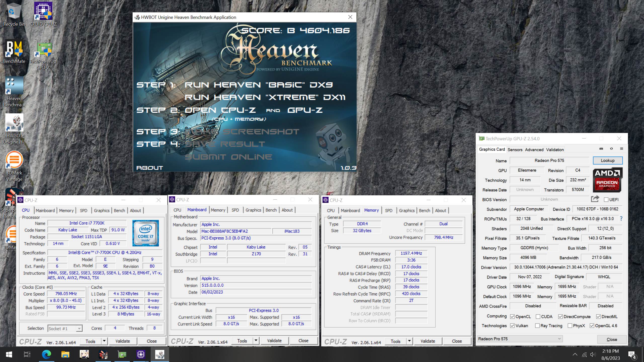Click Run Heaven "Basic" DX9
The width and height of the screenshot is (644, 362).
click(259, 85)
